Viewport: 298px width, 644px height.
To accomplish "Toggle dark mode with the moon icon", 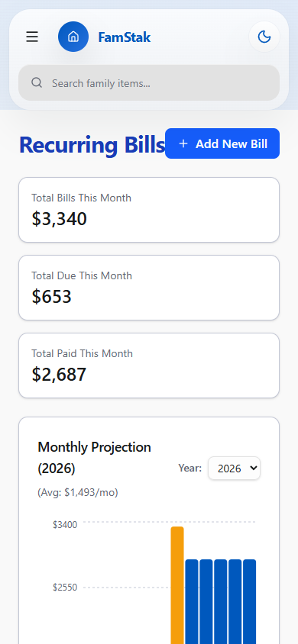I will click(264, 37).
